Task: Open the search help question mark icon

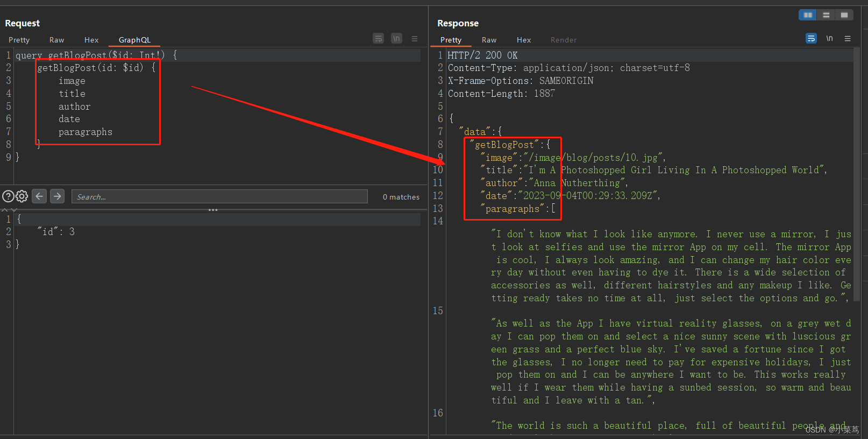Action: [x=8, y=196]
